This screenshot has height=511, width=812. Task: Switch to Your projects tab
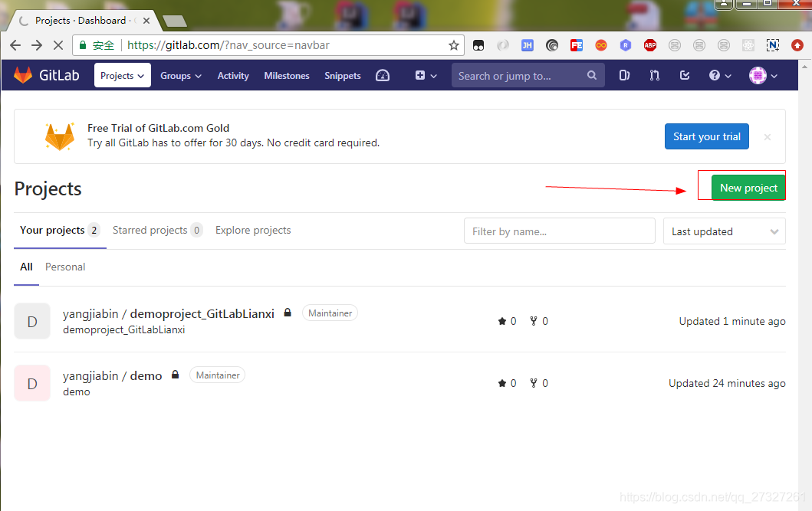pyautogui.click(x=60, y=230)
